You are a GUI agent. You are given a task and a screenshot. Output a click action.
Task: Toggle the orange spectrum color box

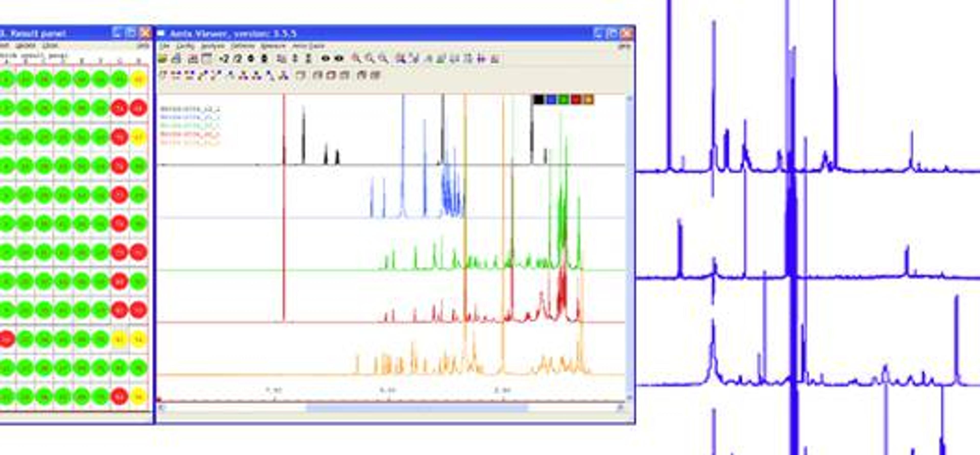pos(589,100)
